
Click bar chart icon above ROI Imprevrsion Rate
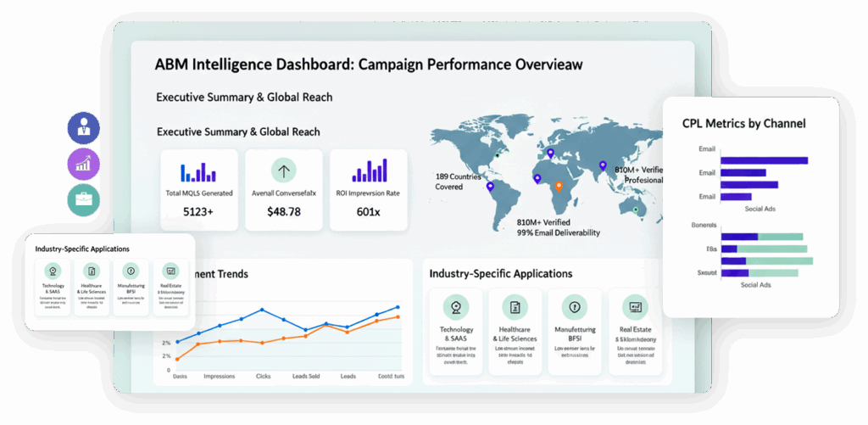[x=369, y=171]
